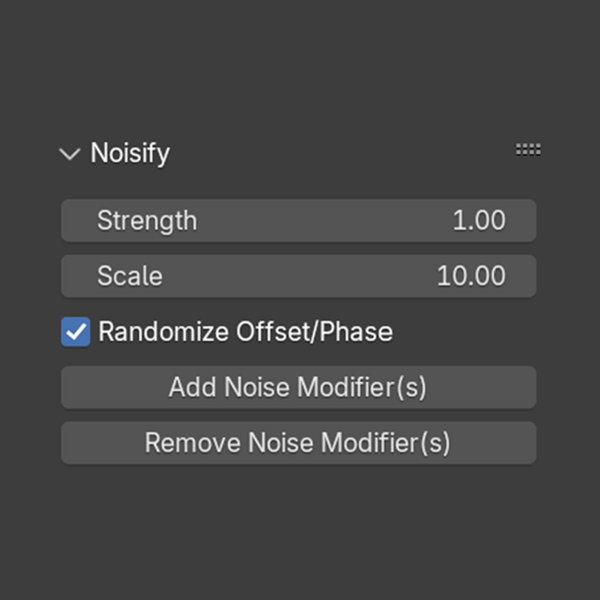Click the white checkmark in blue box

tap(76, 332)
